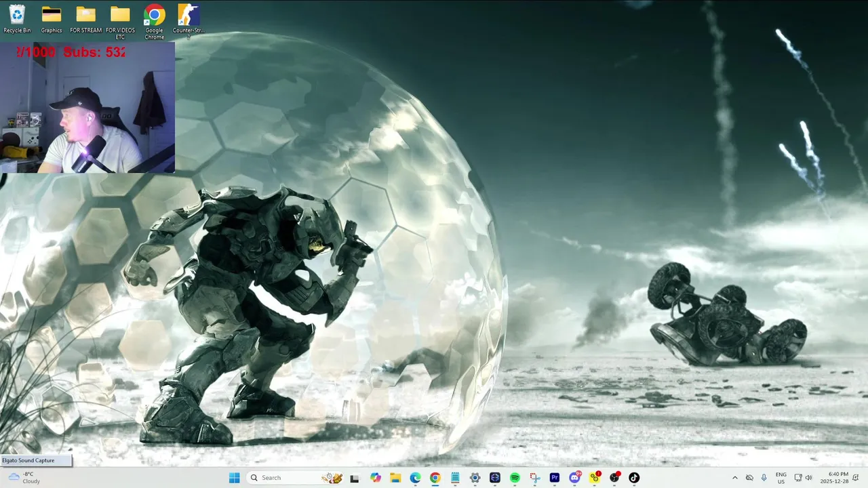This screenshot has width=868, height=488.
Task: Open the clock showing 6:40 PM
Action: point(834,478)
